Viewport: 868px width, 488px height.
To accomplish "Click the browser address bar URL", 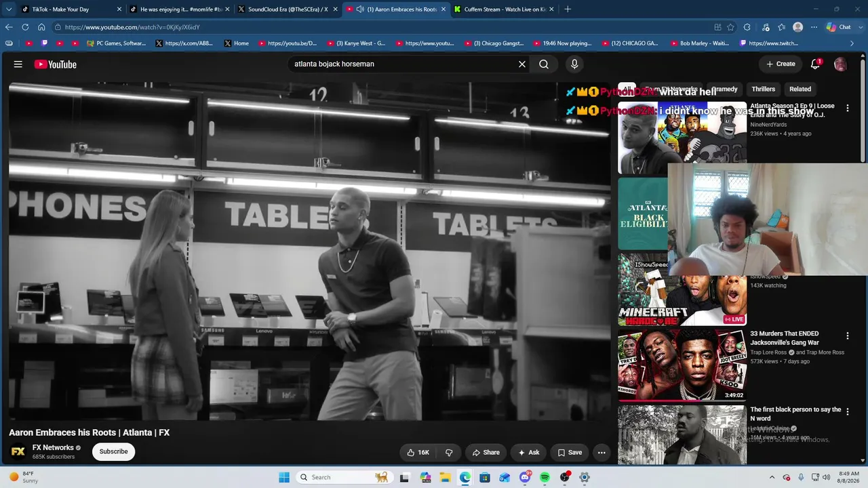I will point(132,27).
